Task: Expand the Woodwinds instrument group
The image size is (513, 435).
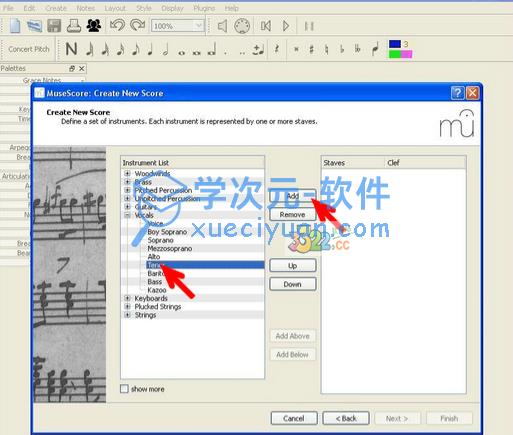Action: click(127, 173)
